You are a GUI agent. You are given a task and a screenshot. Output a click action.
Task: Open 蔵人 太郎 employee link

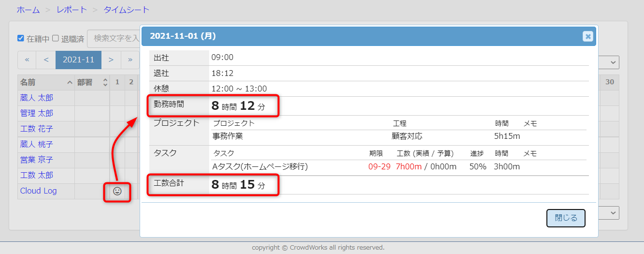click(37, 98)
